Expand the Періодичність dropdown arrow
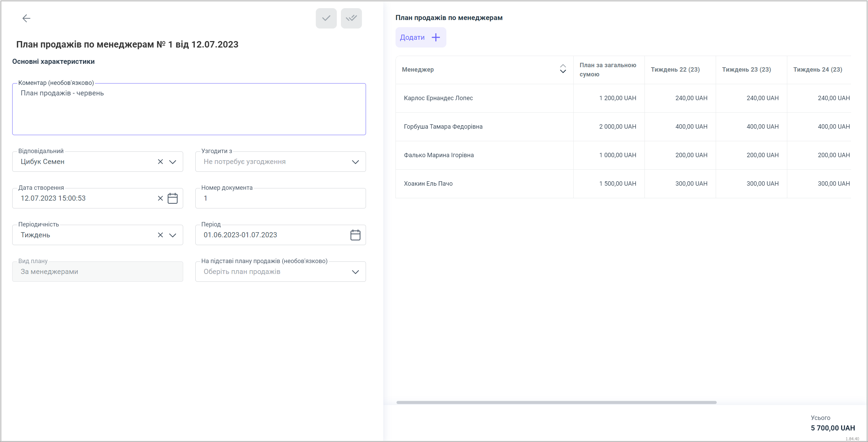The image size is (868, 442). (x=173, y=235)
